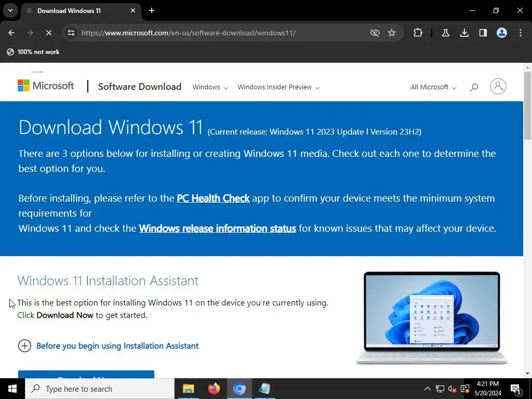This screenshot has width=532, height=399.
Task: Click the search magnifier on Microsoft site
Action: (474, 87)
